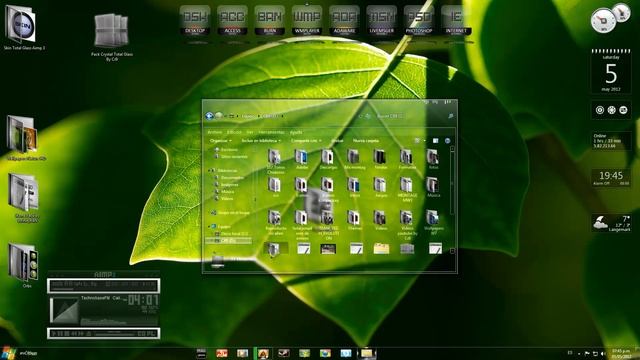Click the Grabar toolbar button
Image resolution: width=640 pixels, height=360 pixels.
[337, 141]
